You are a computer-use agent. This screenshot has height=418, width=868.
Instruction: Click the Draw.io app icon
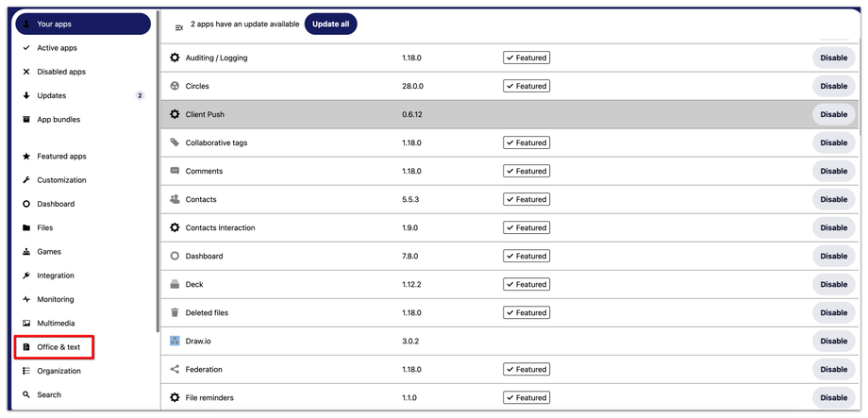click(x=175, y=341)
